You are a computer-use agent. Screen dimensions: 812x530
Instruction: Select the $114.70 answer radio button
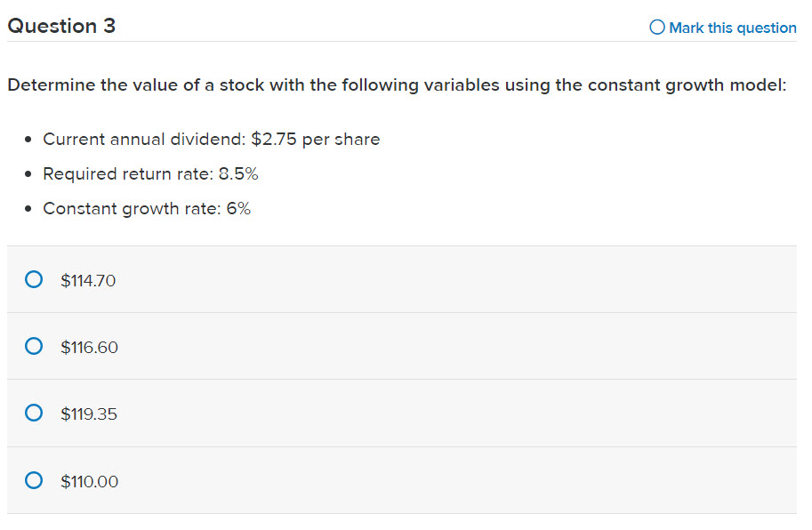point(33,278)
